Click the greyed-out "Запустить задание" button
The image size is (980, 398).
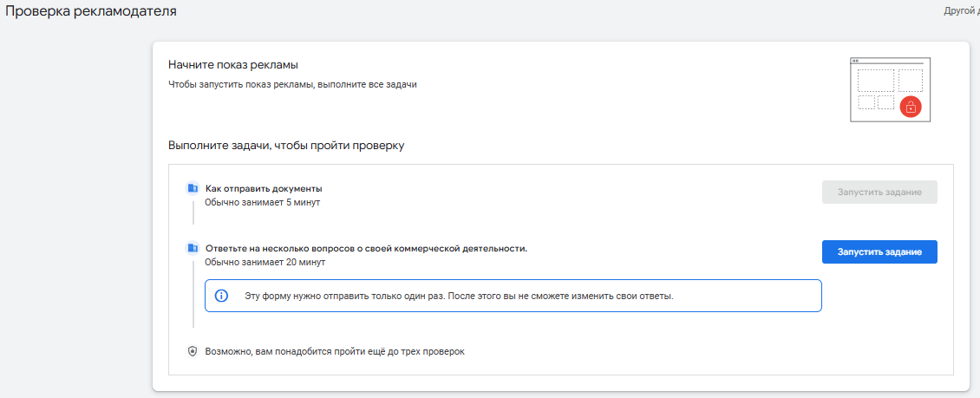(x=879, y=192)
